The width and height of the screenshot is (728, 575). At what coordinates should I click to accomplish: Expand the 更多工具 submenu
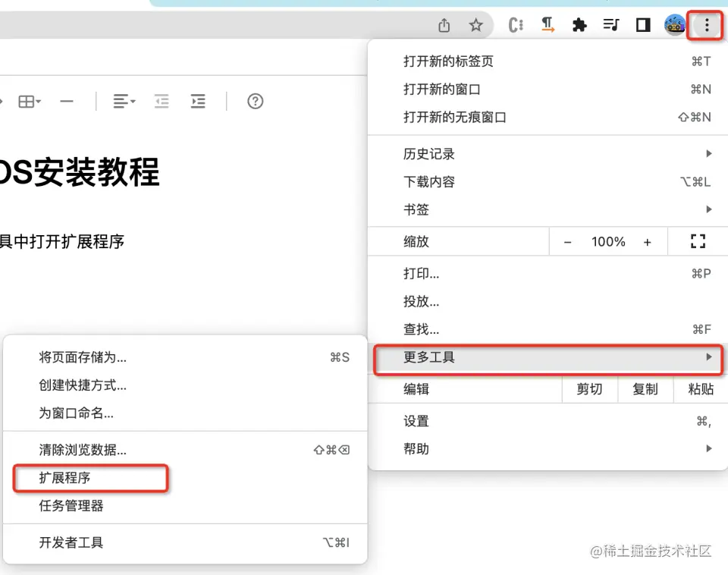[x=548, y=357]
